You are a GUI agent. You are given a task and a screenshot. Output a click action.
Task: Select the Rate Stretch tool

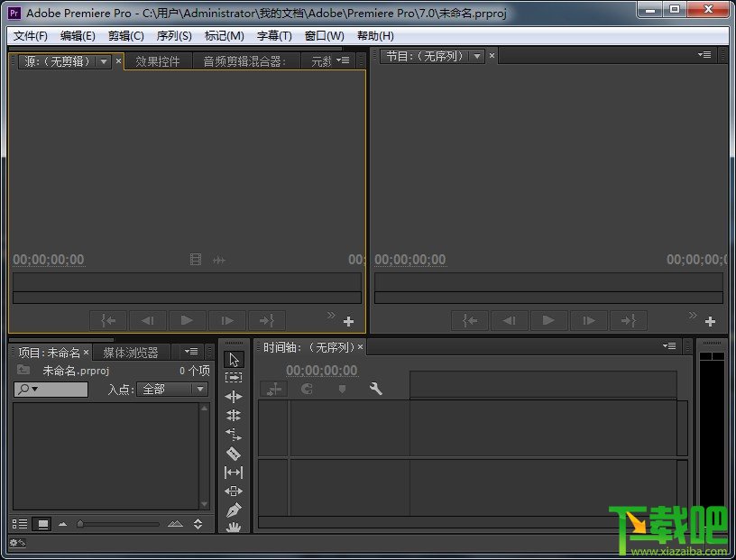(234, 435)
